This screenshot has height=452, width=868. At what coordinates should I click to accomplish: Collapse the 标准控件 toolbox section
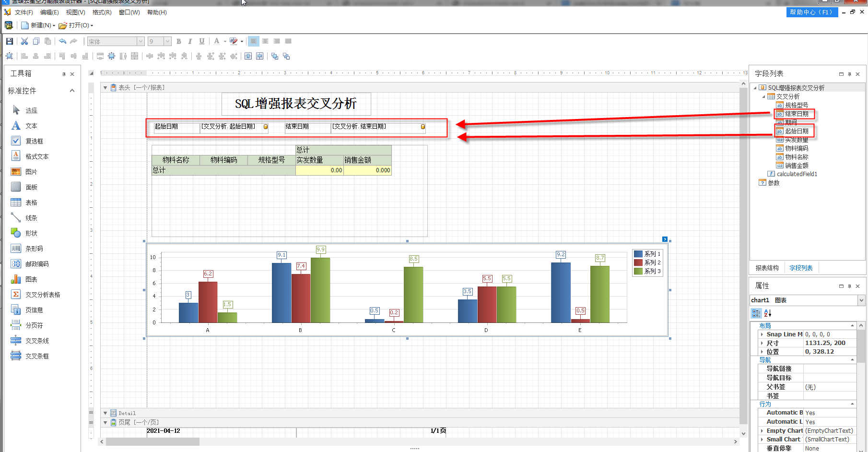coord(72,91)
